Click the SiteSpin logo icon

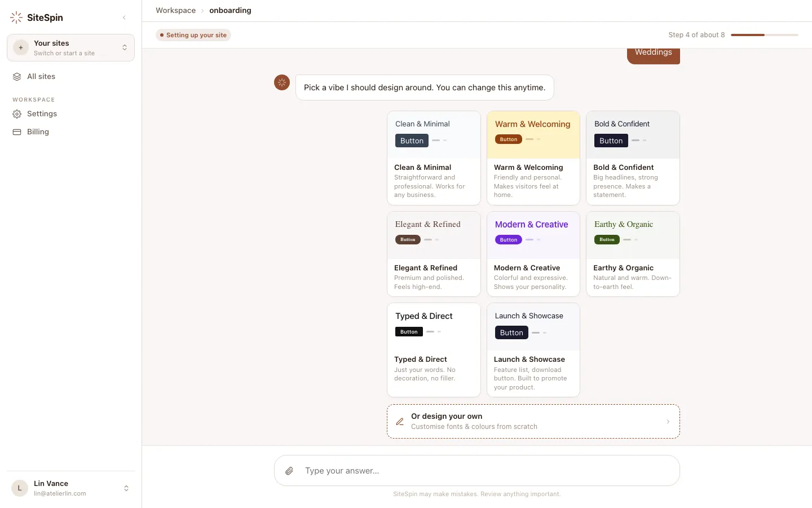(16, 17)
